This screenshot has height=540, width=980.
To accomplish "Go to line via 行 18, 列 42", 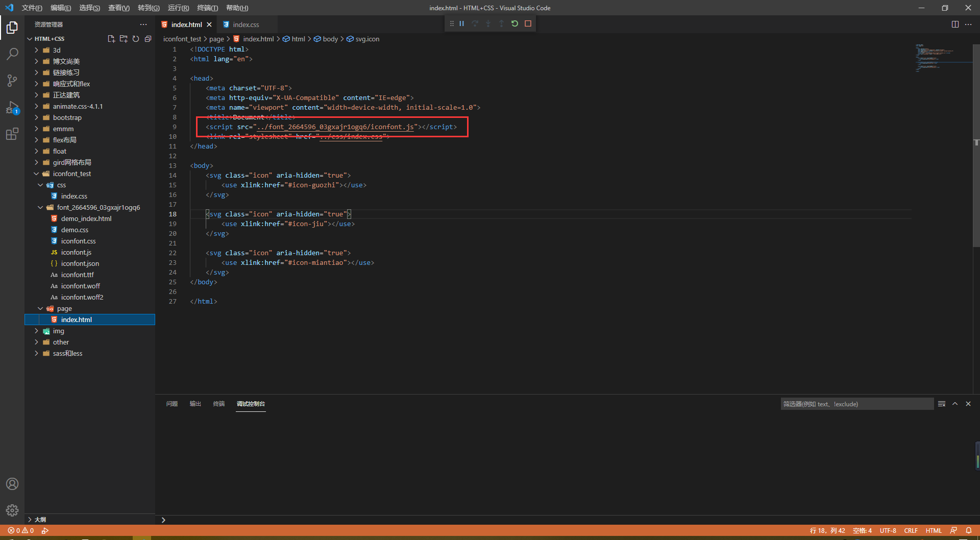I will tap(827, 530).
